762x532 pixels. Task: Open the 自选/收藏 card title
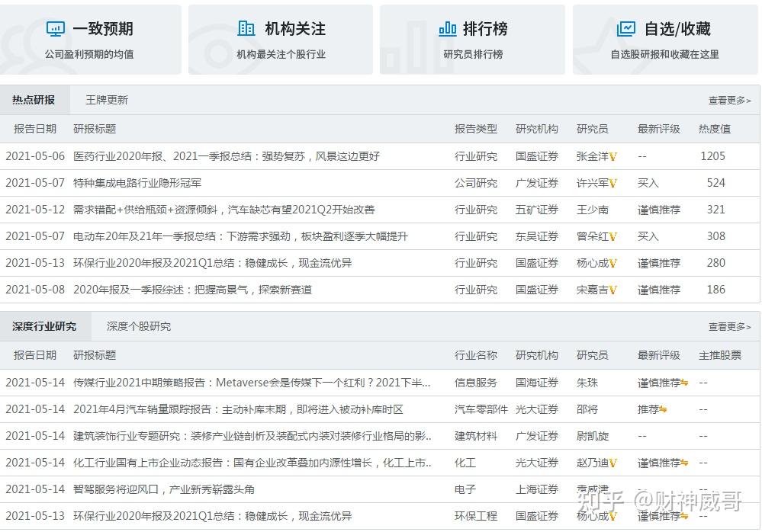pos(677,29)
